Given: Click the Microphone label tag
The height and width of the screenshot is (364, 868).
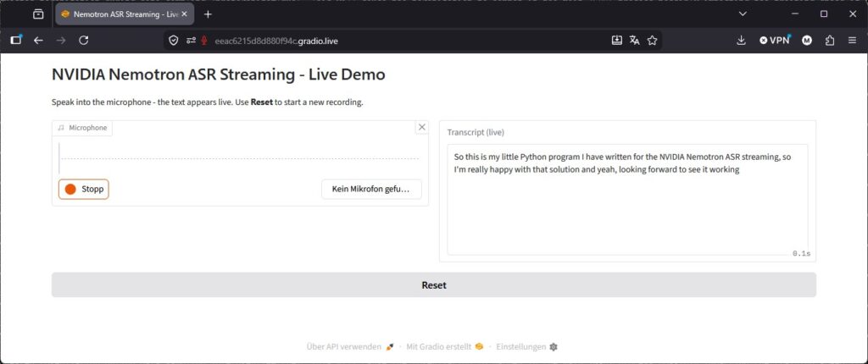Looking at the screenshot, I should click(x=82, y=128).
